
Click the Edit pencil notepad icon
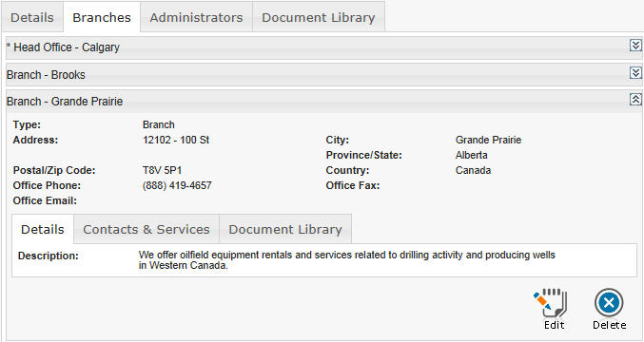551,303
